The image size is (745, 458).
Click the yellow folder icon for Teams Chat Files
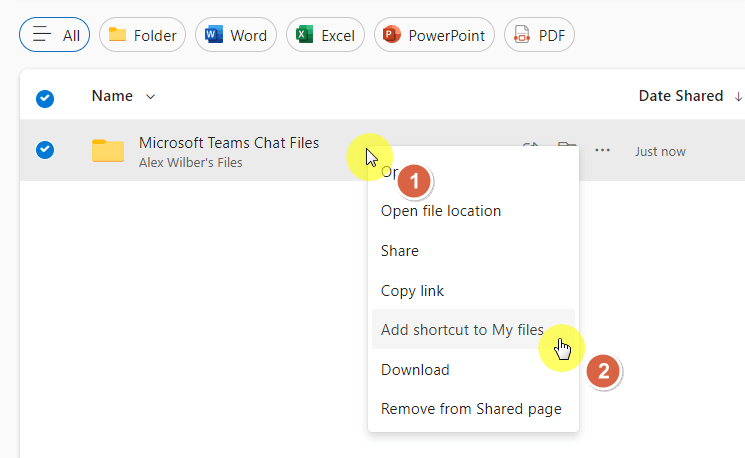point(108,151)
